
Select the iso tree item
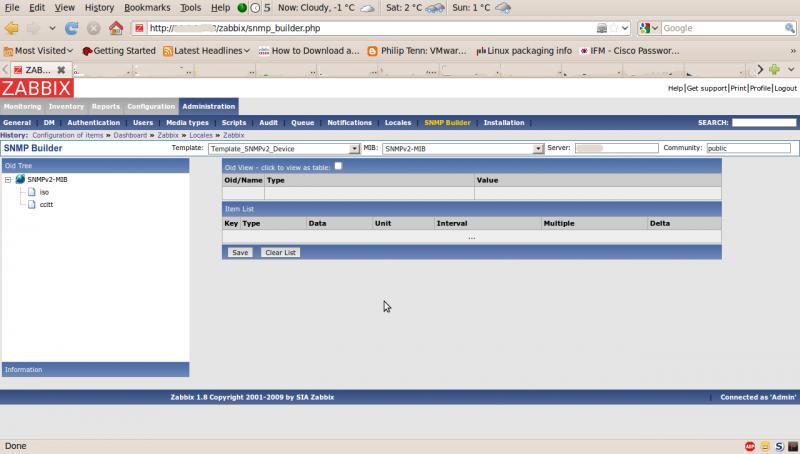pyautogui.click(x=44, y=192)
